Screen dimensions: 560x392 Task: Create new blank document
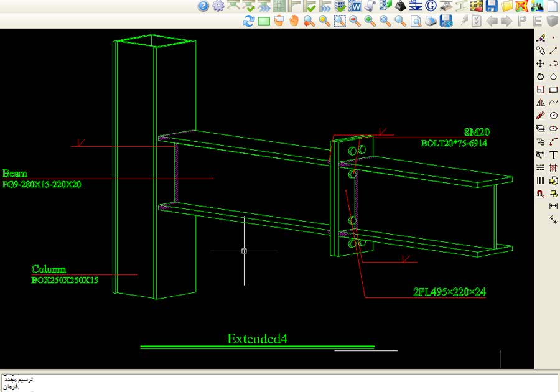(x=552, y=6)
